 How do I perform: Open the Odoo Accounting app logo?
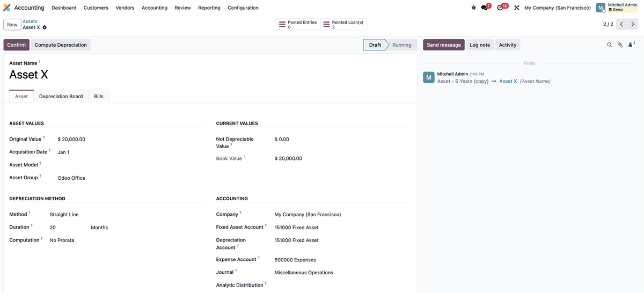pyautogui.click(x=7, y=8)
